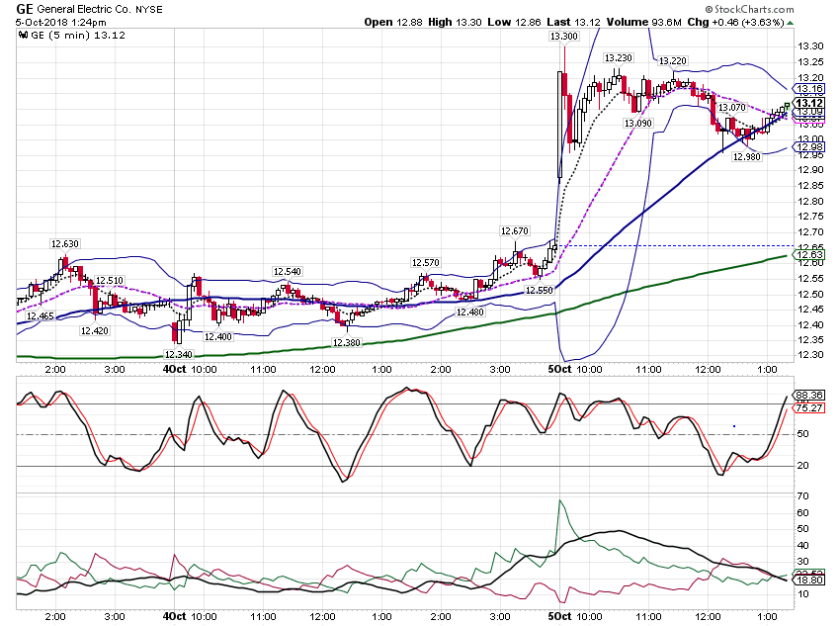Click the GE (5 min) 13.12 legend text
Viewport: 840px width, 626px height.
click(x=78, y=36)
